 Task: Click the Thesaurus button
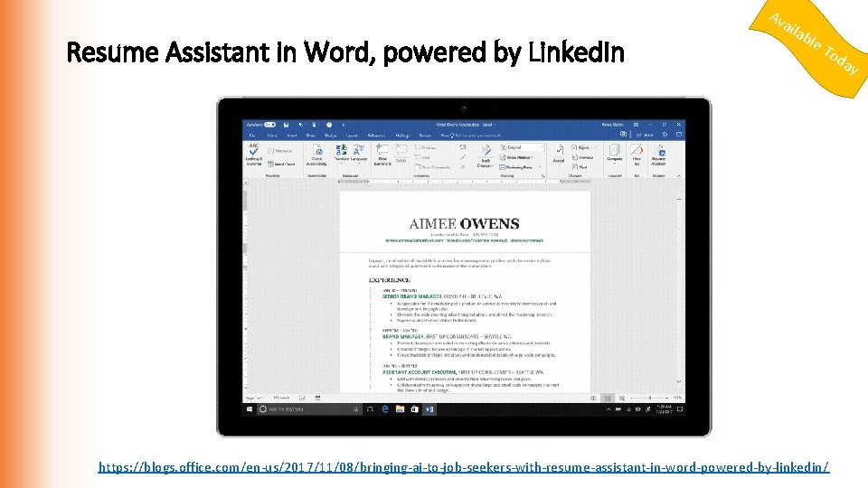coord(280,151)
